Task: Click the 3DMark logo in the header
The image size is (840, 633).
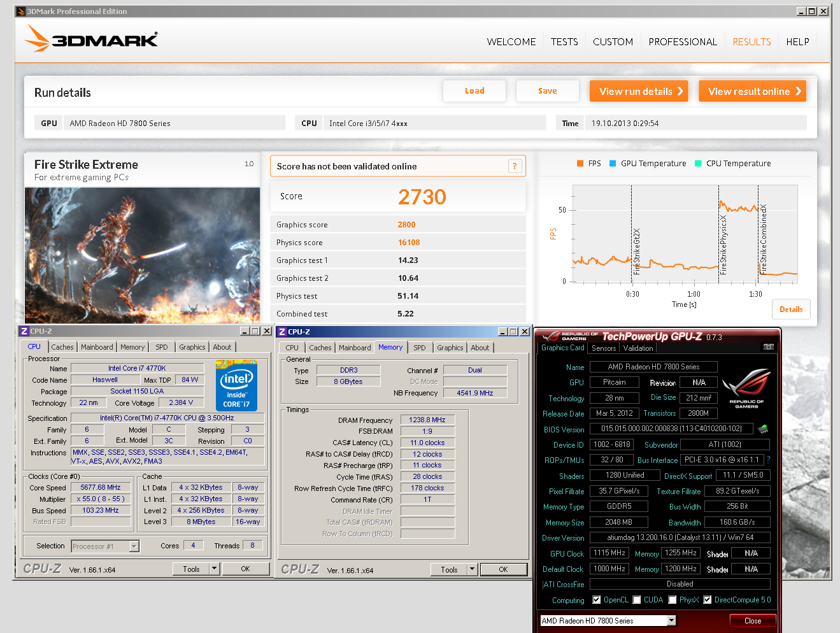Action: tap(91, 38)
